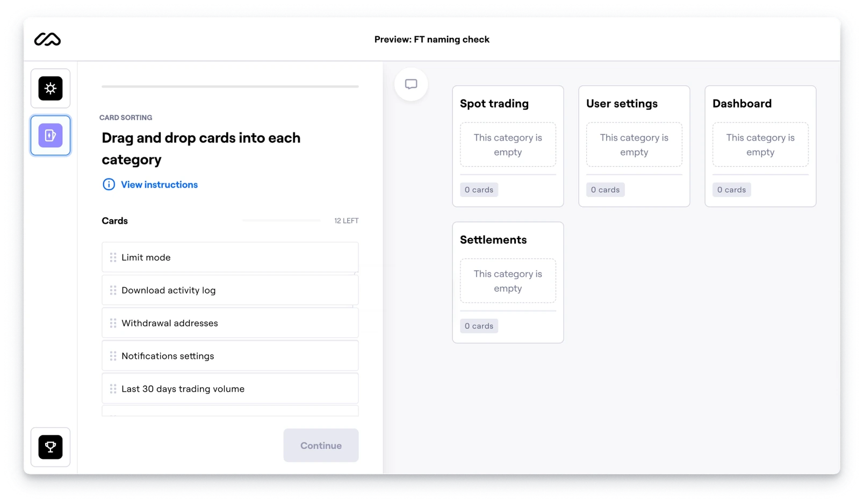
Task: Grab the drag handle on Withdrawal addresses
Action: click(x=113, y=323)
